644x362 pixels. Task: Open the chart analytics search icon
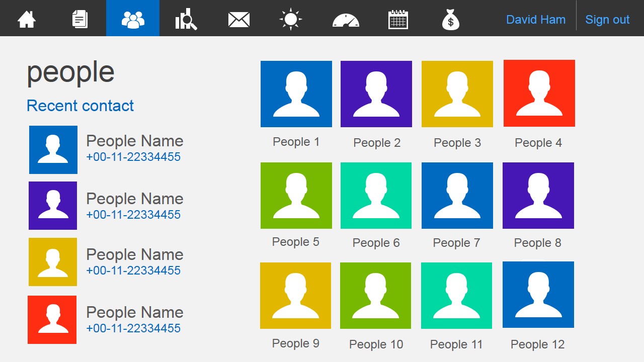(x=186, y=19)
